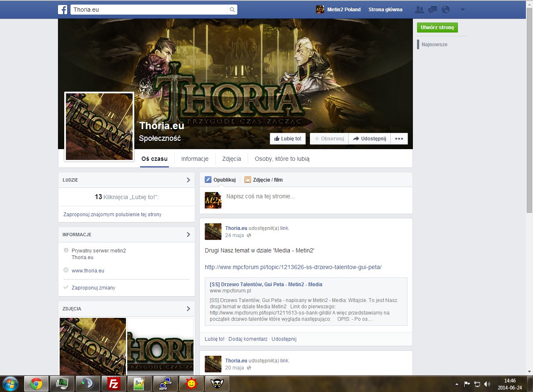Open account dropdown arrow in top bar

coord(463,10)
